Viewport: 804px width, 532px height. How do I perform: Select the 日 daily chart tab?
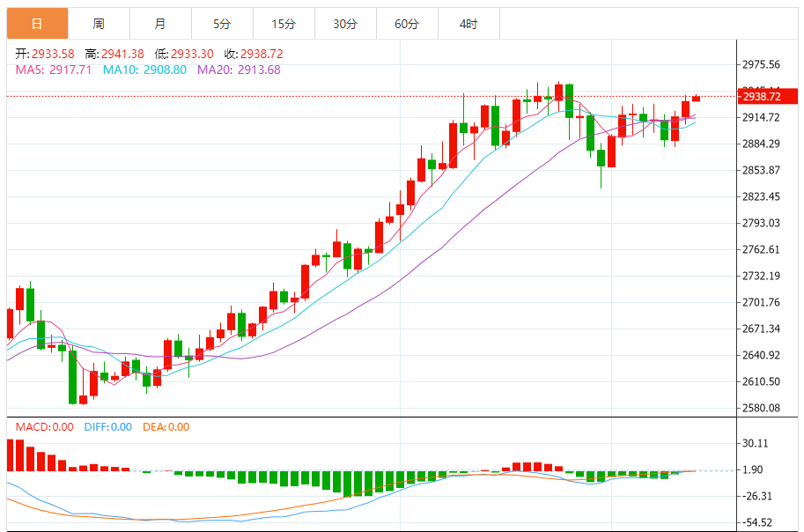tap(38, 24)
